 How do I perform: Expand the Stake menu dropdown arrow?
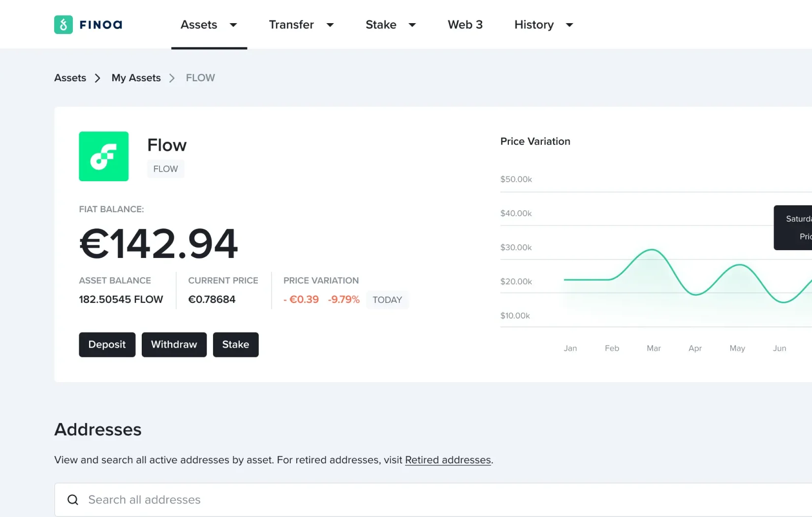click(x=412, y=25)
